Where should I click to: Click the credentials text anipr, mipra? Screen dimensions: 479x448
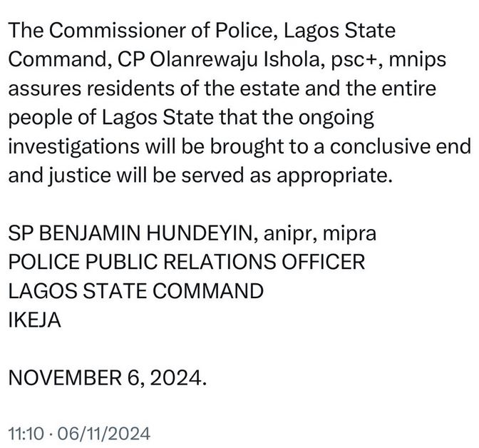click(x=305, y=233)
